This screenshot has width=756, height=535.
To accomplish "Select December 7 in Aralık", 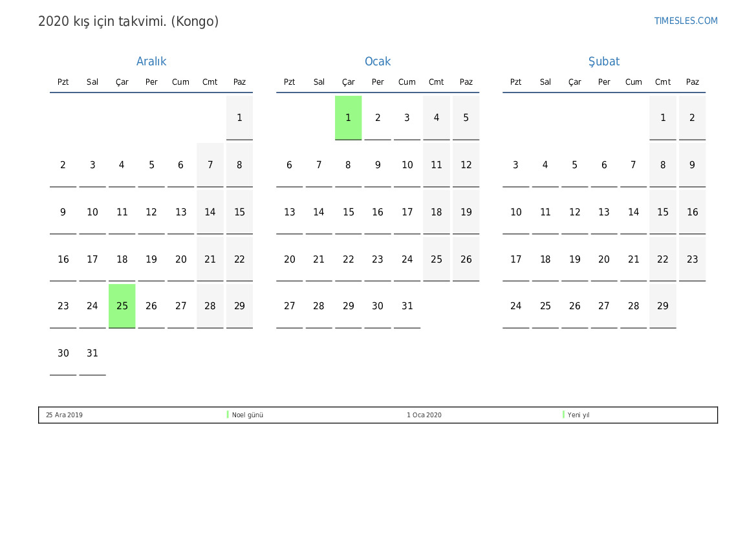I will [x=210, y=165].
